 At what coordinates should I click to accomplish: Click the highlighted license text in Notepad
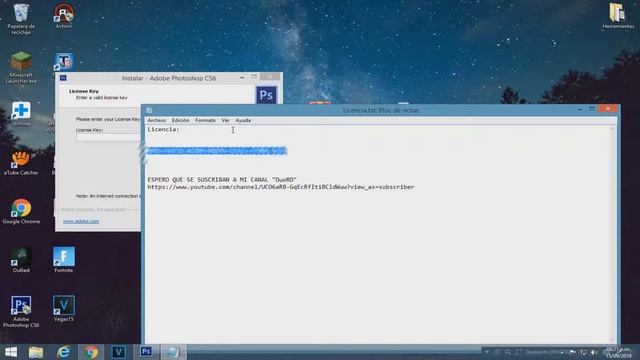(216, 151)
